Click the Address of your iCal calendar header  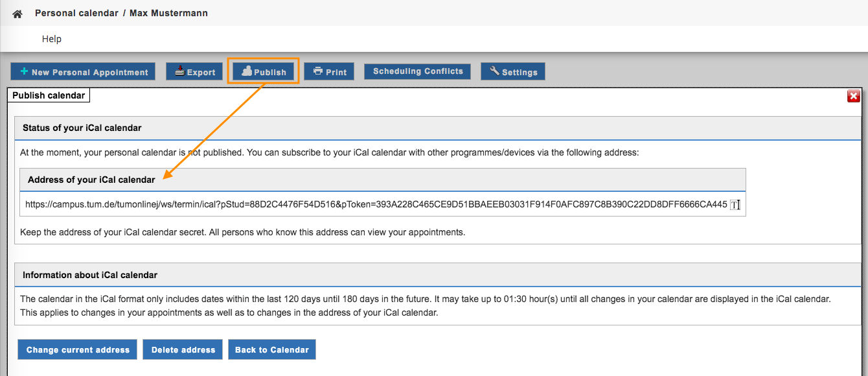tap(91, 180)
